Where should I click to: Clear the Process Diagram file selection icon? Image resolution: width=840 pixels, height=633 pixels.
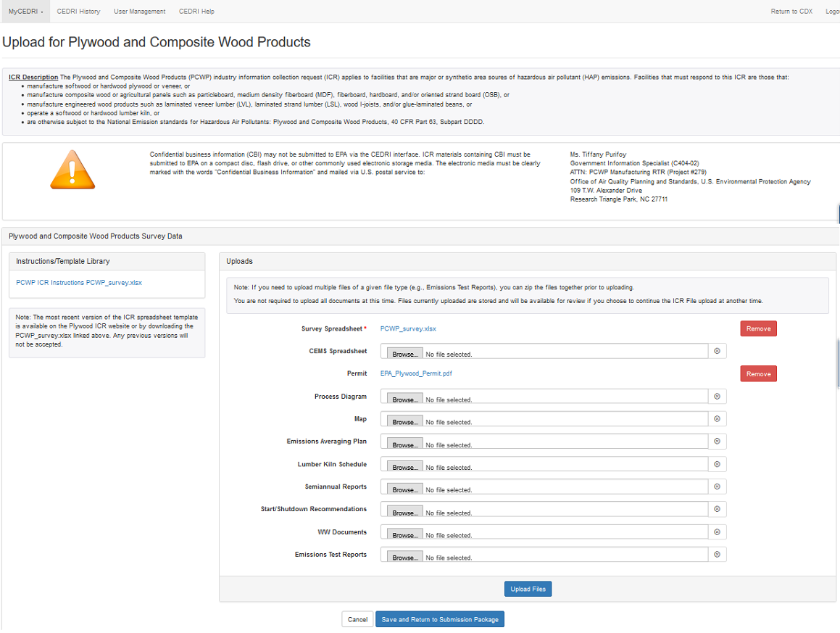[717, 397]
